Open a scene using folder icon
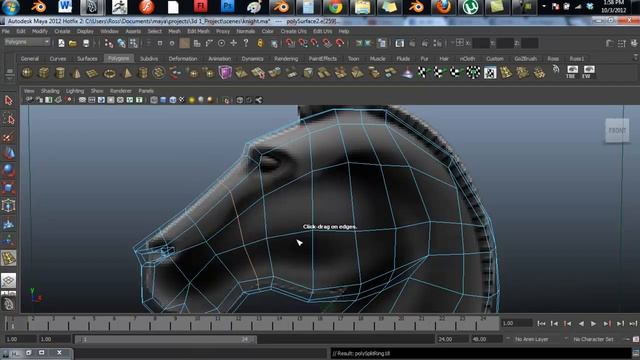 pyautogui.click(x=73, y=43)
